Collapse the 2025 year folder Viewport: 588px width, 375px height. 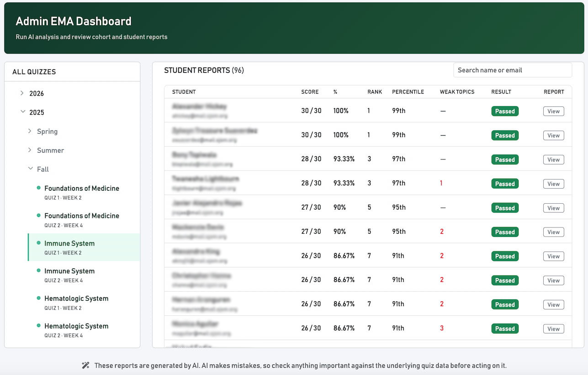tap(23, 112)
